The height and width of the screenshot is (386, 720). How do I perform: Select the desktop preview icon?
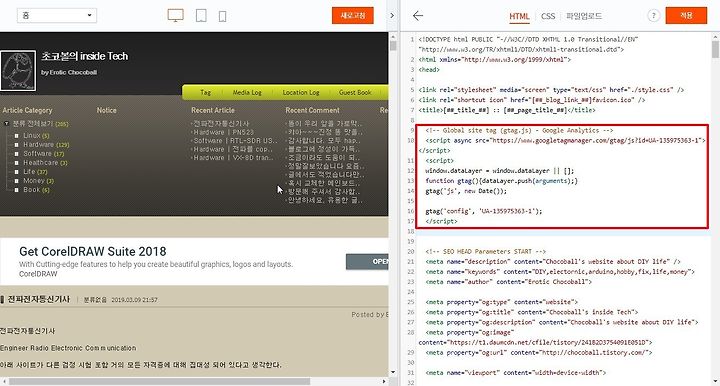pos(175,16)
